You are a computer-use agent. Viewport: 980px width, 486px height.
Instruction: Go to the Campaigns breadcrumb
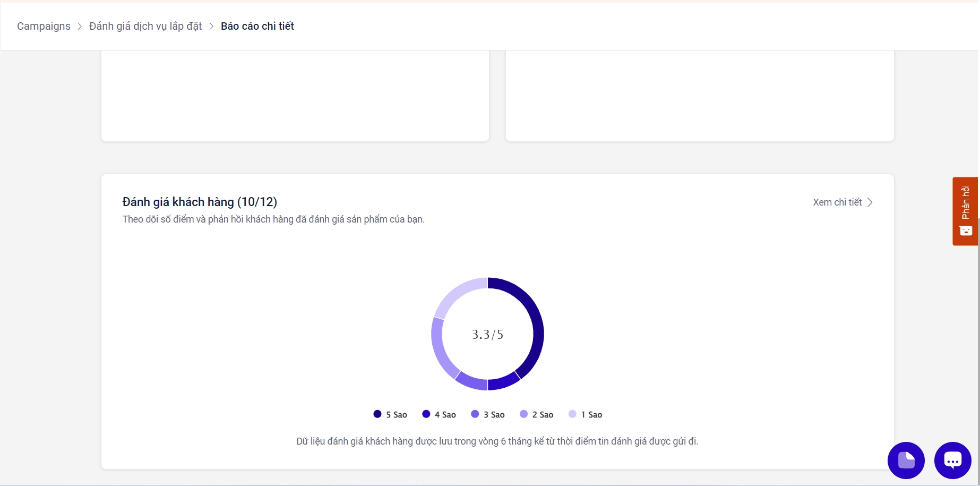[x=44, y=27]
